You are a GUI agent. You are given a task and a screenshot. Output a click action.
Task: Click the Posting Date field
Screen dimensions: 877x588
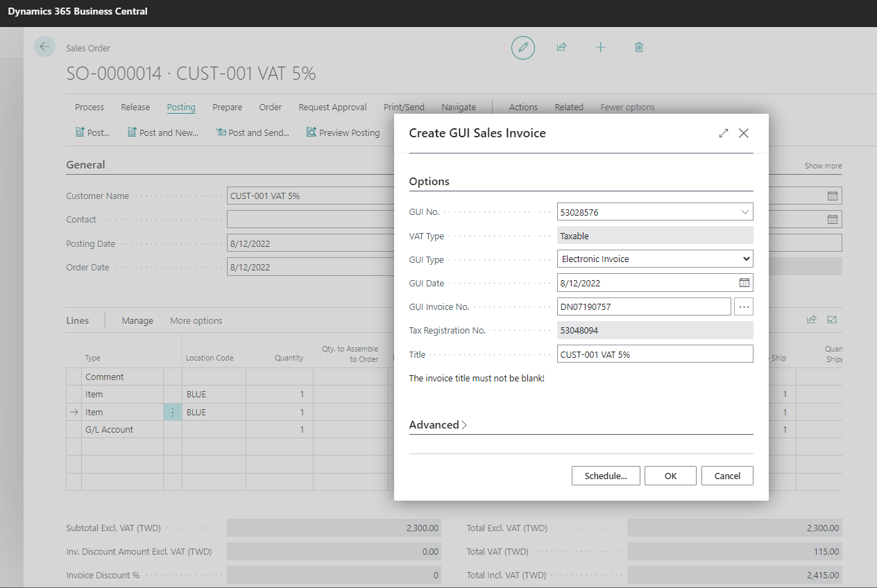tap(311, 243)
